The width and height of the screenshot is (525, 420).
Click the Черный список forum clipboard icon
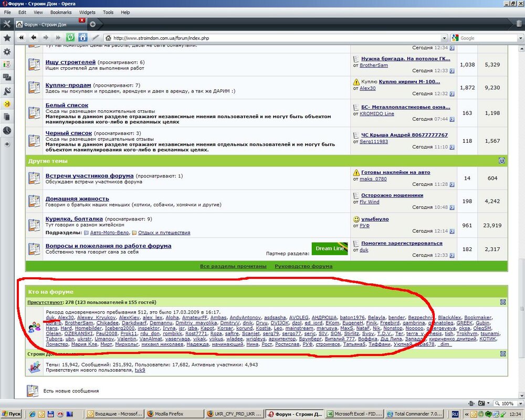34,141
